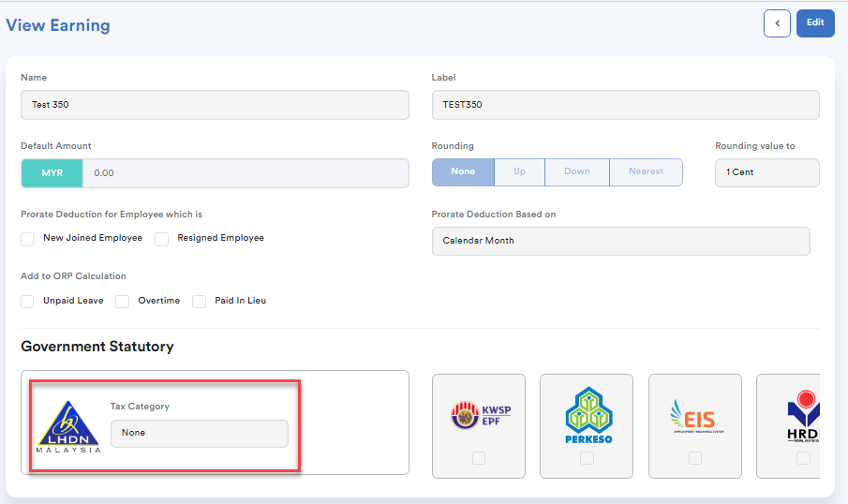Click the Add to ORP Calculation label

[x=73, y=275]
